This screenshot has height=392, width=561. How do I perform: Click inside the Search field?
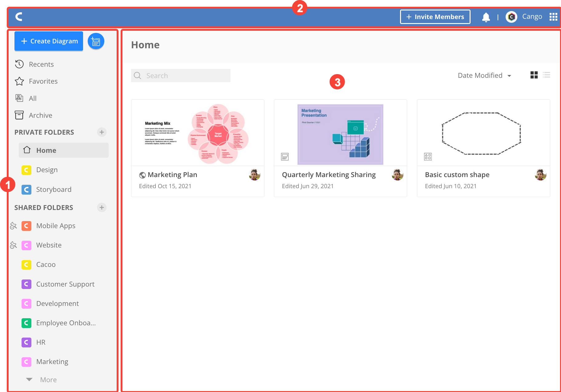[x=180, y=75]
